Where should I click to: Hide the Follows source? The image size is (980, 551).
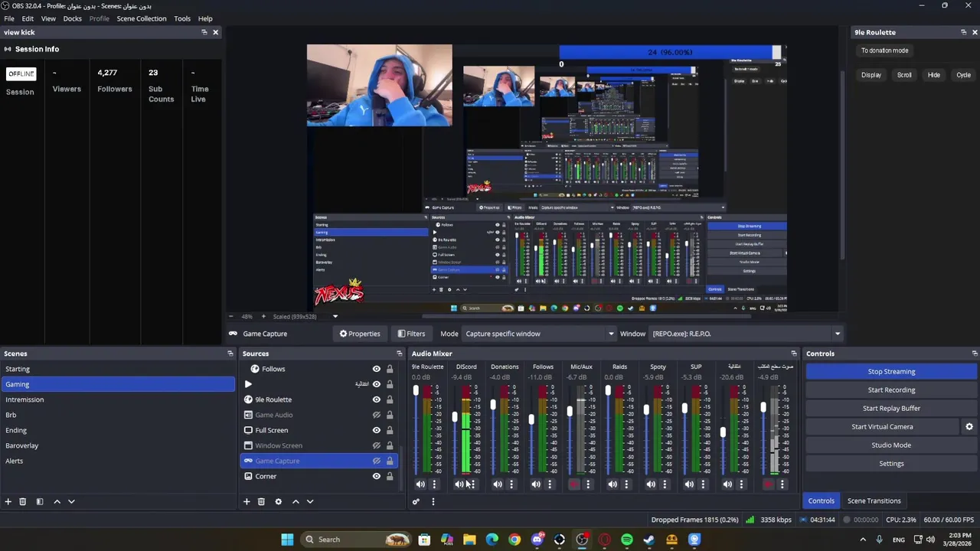point(376,369)
